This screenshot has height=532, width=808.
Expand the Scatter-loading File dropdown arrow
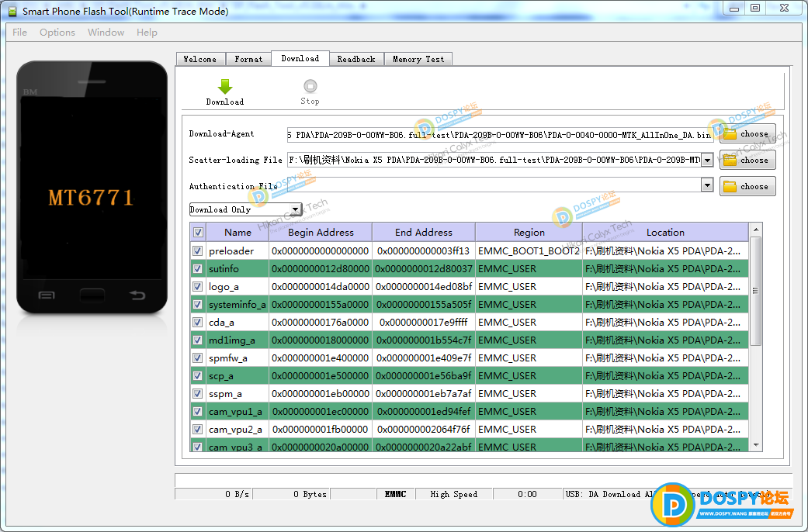pyautogui.click(x=708, y=161)
